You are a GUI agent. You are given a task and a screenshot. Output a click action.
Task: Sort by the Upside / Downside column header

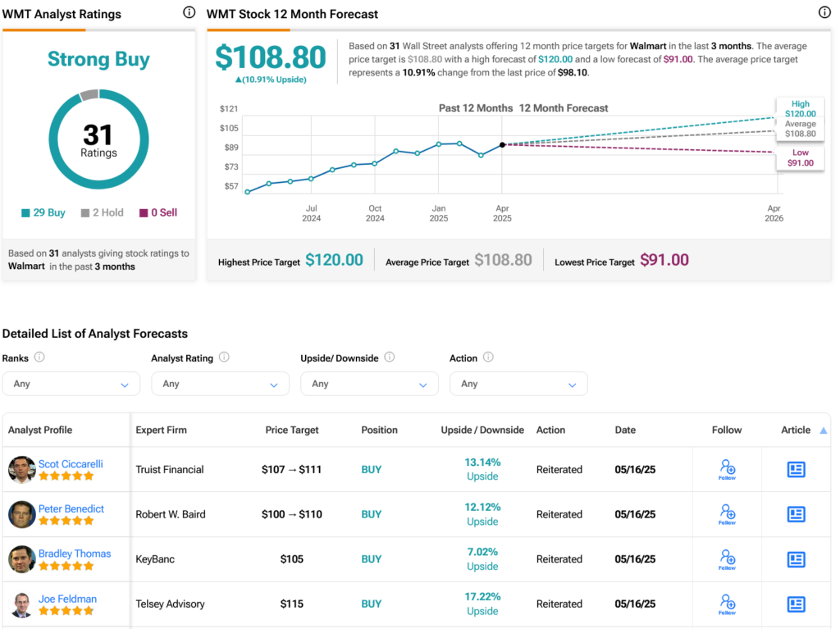tap(482, 430)
